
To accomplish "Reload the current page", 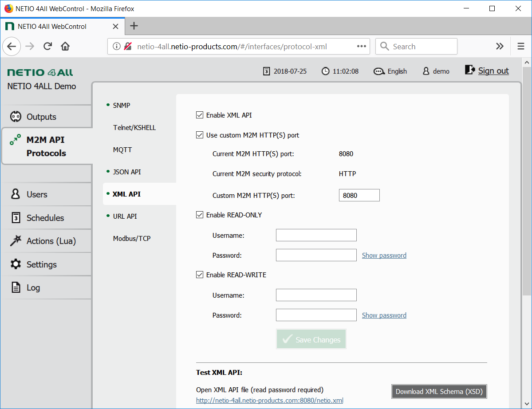I will 47,47.
